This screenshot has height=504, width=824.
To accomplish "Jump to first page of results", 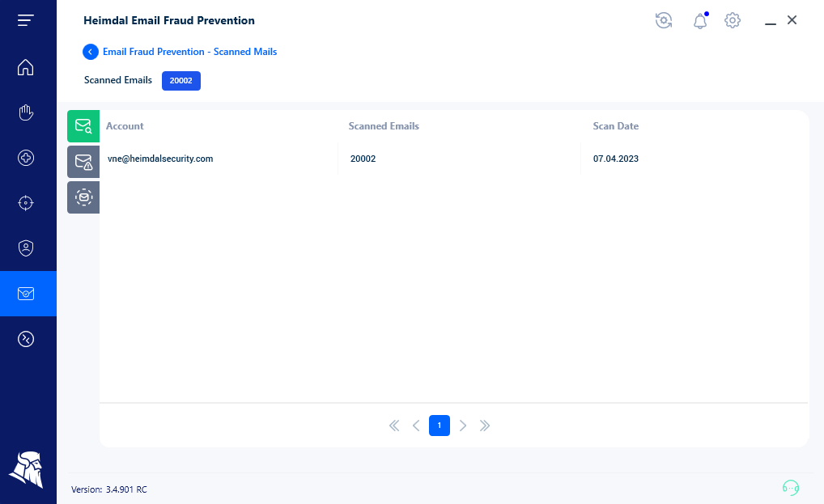I will coord(394,426).
